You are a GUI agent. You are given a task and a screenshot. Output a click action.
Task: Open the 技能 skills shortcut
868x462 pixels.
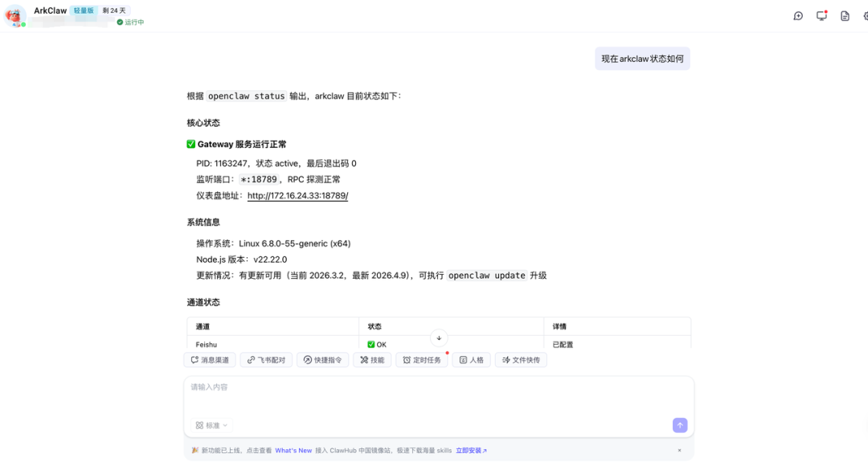tap(372, 360)
